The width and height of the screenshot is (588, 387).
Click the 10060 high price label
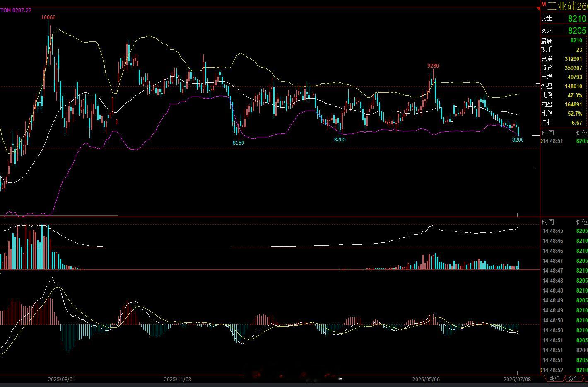(48, 17)
